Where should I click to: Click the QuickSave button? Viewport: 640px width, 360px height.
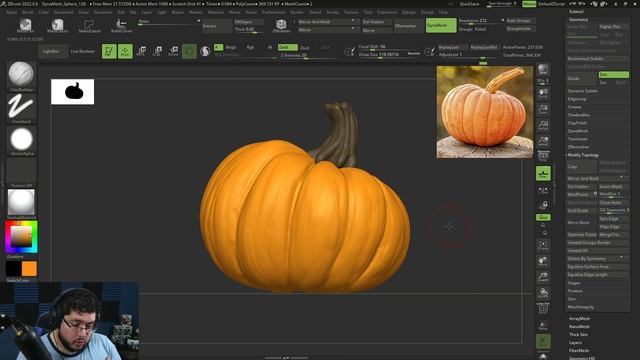pos(469,4)
